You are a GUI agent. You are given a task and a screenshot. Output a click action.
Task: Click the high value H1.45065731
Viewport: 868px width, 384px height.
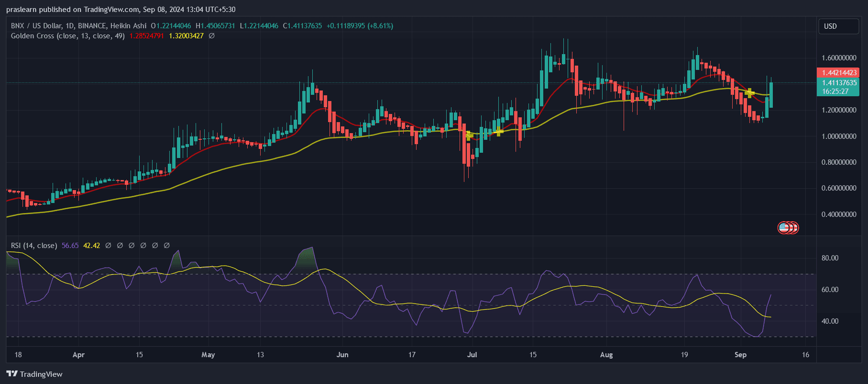point(215,26)
